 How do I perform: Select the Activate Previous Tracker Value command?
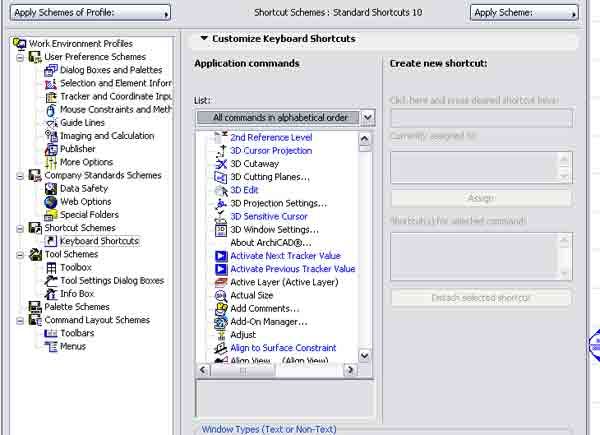(293, 269)
